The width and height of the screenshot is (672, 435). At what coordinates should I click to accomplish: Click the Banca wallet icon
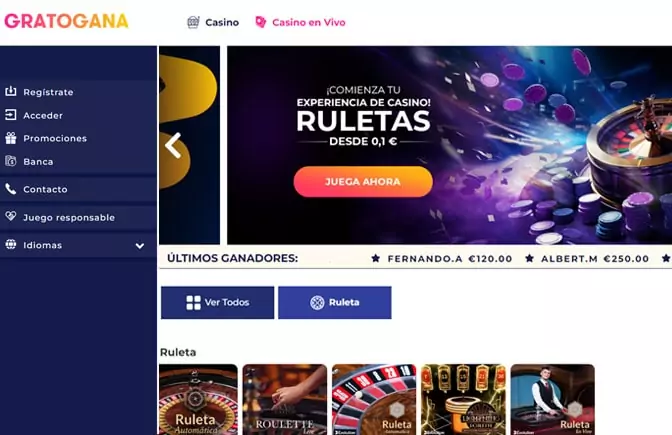pyautogui.click(x=11, y=161)
